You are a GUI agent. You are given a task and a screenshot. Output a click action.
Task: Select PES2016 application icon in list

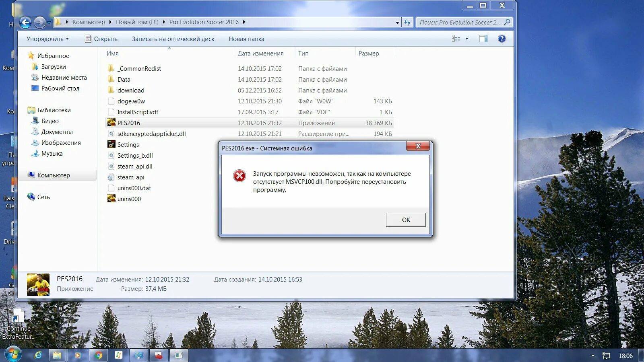(111, 123)
